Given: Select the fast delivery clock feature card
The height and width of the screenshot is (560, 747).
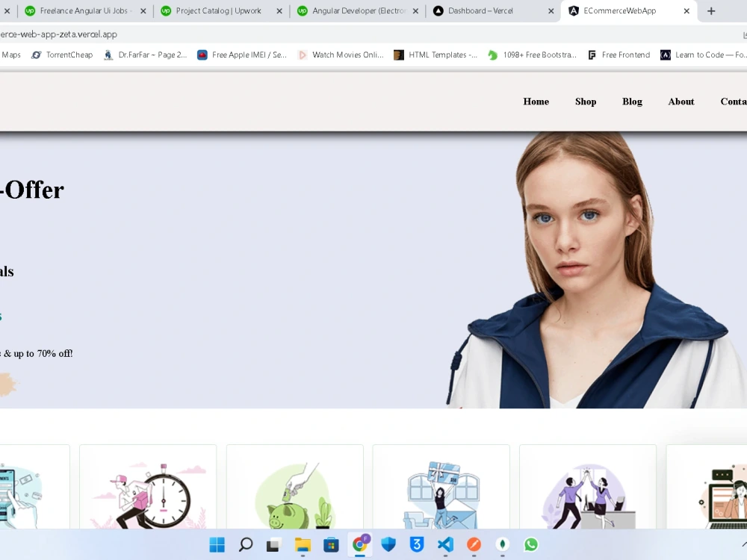Looking at the screenshot, I should pos(148,487).
